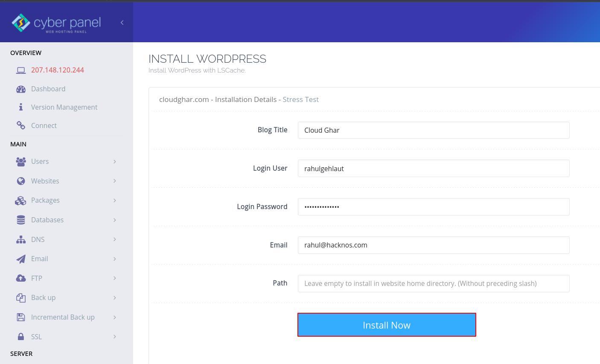
Task: Click the 'Login Password' label
Action: 262,207
